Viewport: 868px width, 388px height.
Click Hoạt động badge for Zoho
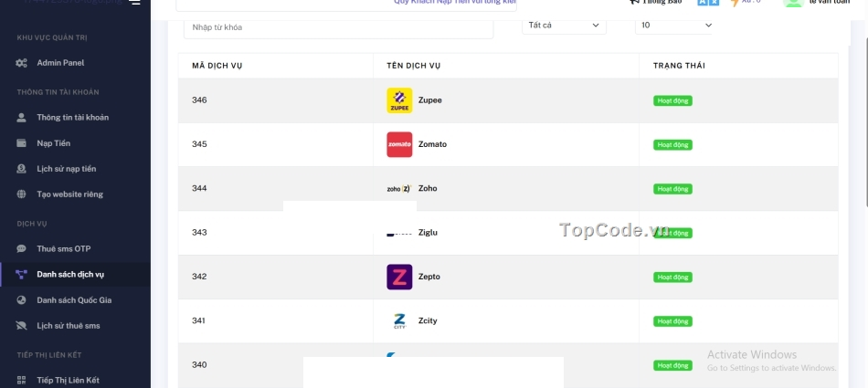point(672,189)
